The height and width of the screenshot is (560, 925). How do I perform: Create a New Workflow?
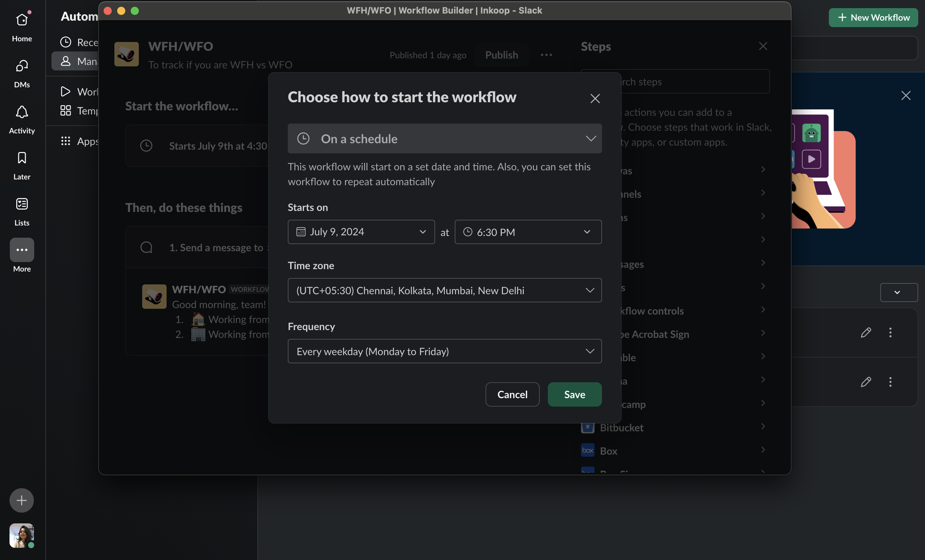pyautogui.click(x=873, y=17)
